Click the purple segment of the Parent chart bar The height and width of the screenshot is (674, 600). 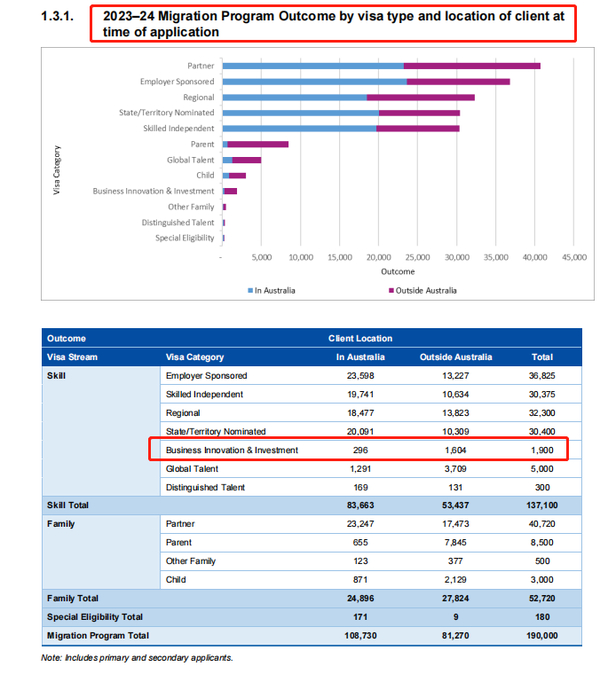coord(258,144)
